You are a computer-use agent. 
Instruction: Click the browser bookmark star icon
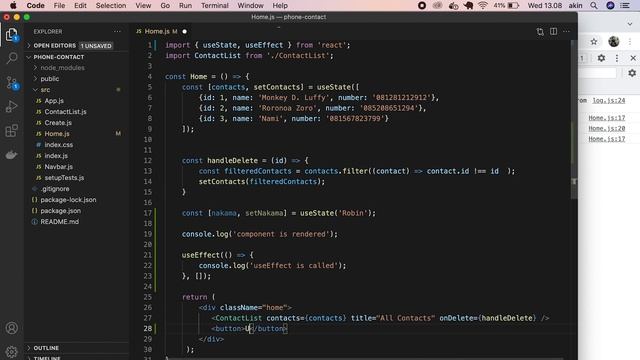coord(594,41)
